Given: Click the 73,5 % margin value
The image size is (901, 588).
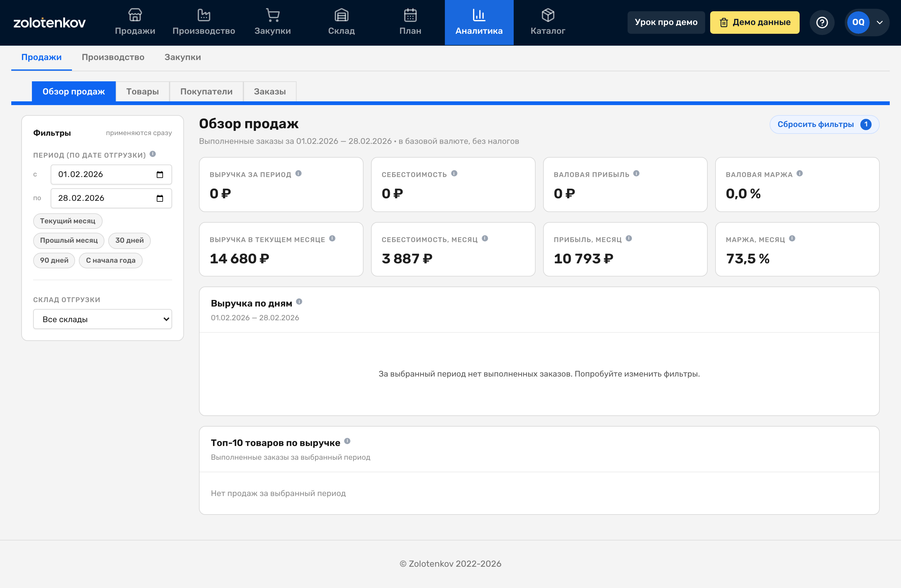Looking at the screenshot, I should click(x=748, y=259).
